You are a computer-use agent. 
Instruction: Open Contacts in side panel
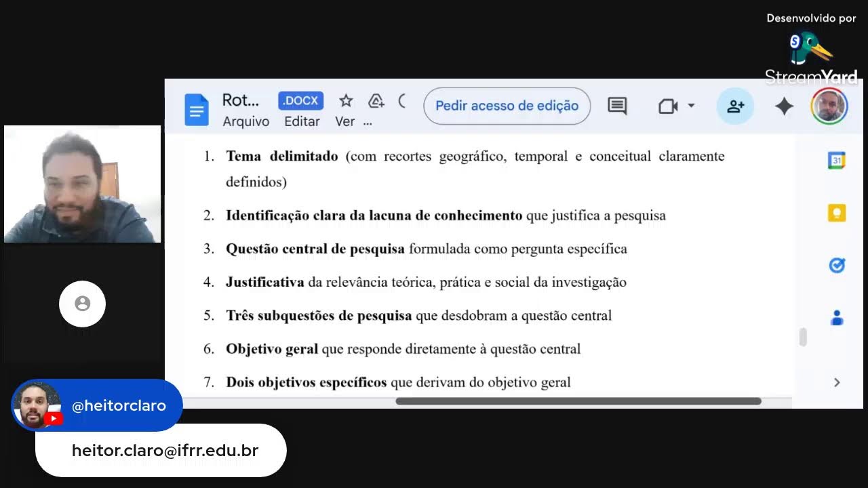tap(837, 317)
